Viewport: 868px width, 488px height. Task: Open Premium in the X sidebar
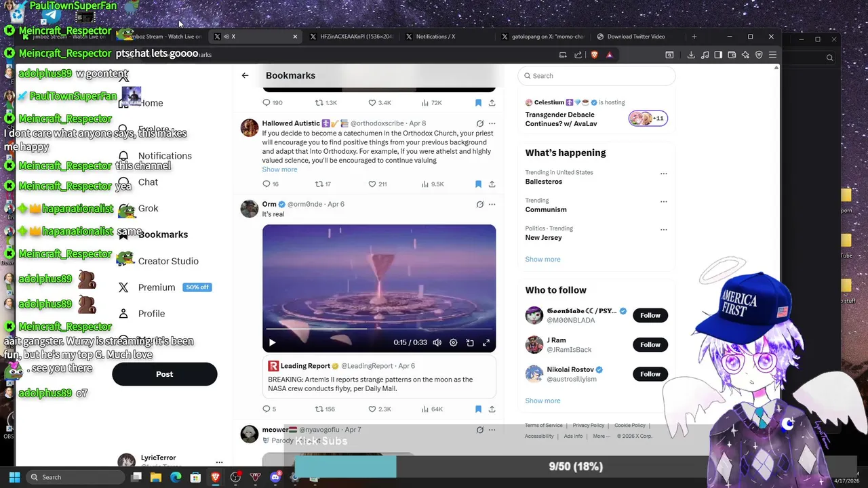(x=157, y=287)
